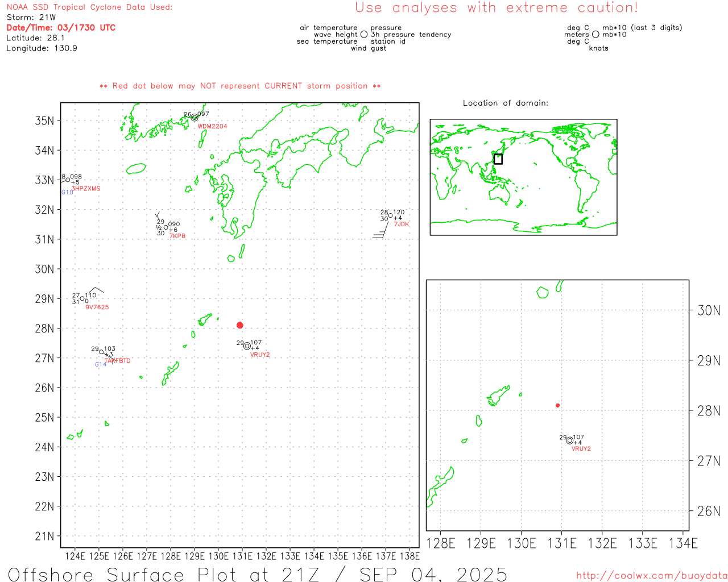Click the red storm dot in zoomed inset map
The width and height of the screenshot is (728, 582).
pyautogui.click(x=557, y=405)
